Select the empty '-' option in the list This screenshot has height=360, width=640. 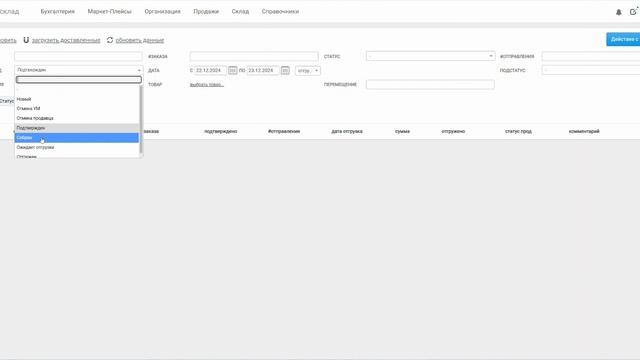pyautogui.click(x=77, y=90)
